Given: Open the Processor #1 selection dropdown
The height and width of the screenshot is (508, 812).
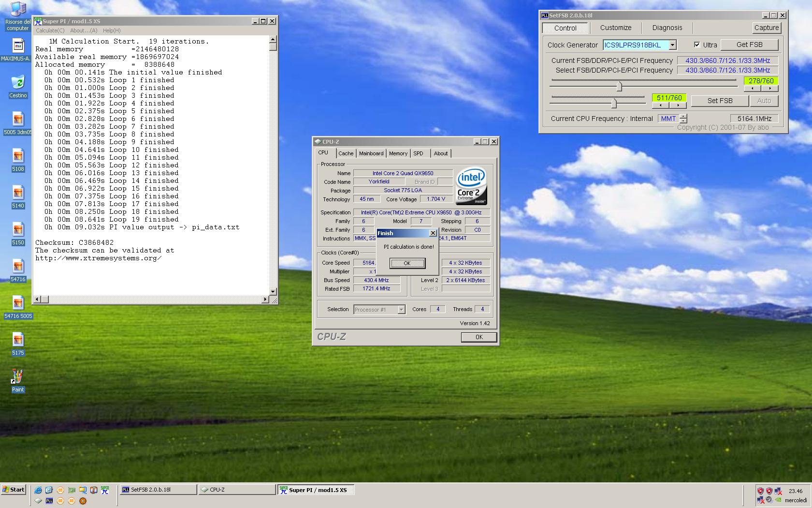Looking at the screenshot, I should [401, 310].
